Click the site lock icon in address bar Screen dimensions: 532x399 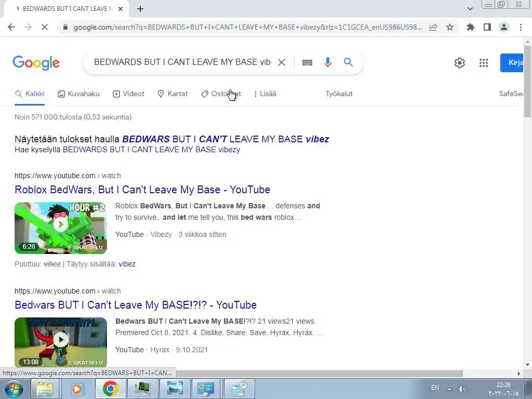(65, 27)
